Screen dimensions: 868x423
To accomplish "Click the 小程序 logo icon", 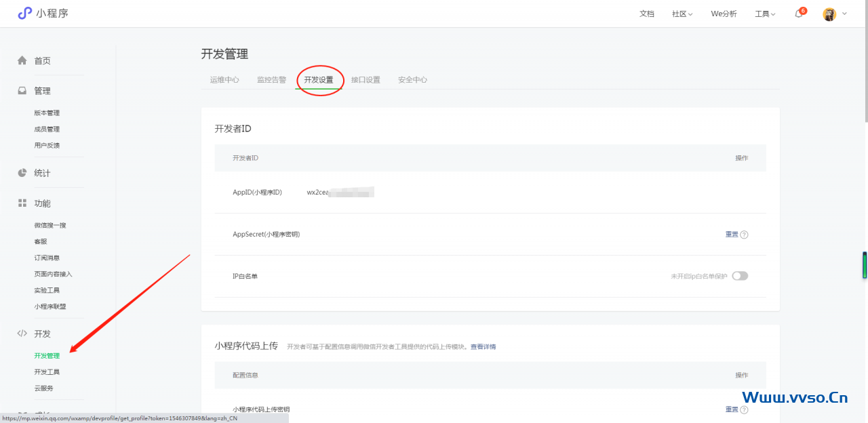I will (25, 14).
